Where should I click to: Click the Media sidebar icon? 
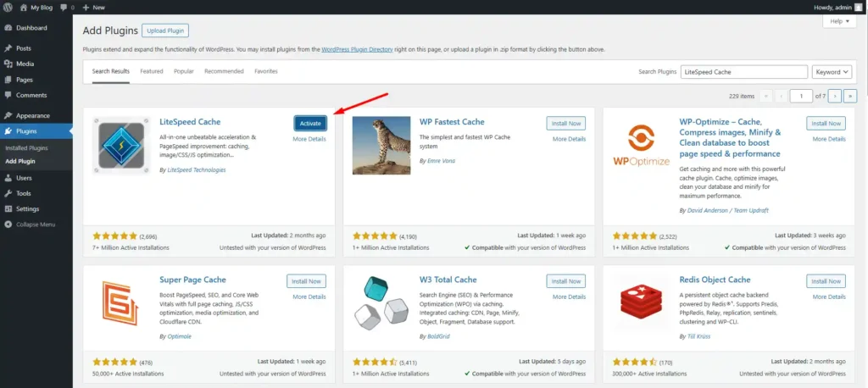(8, 64)
